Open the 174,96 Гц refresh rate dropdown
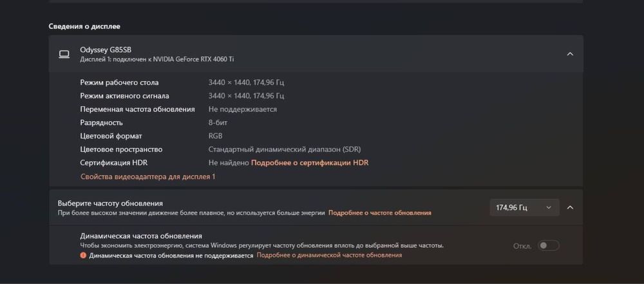 [x=524, y=207]
